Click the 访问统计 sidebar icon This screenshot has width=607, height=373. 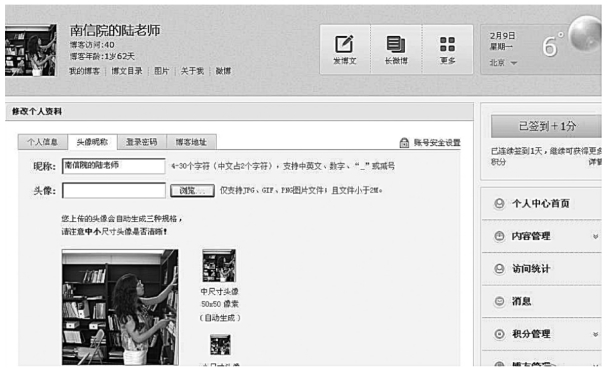(x=499, y=269)
